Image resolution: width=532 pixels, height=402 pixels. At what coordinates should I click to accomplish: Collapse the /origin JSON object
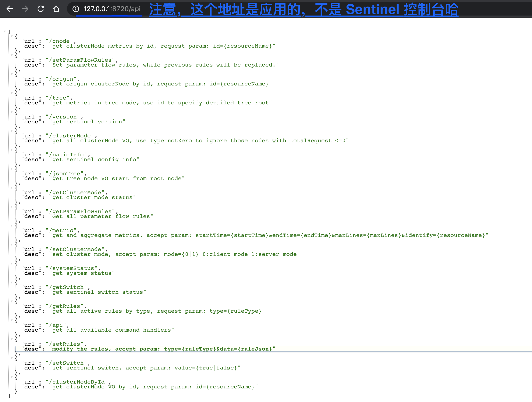[x=11, y=74]
